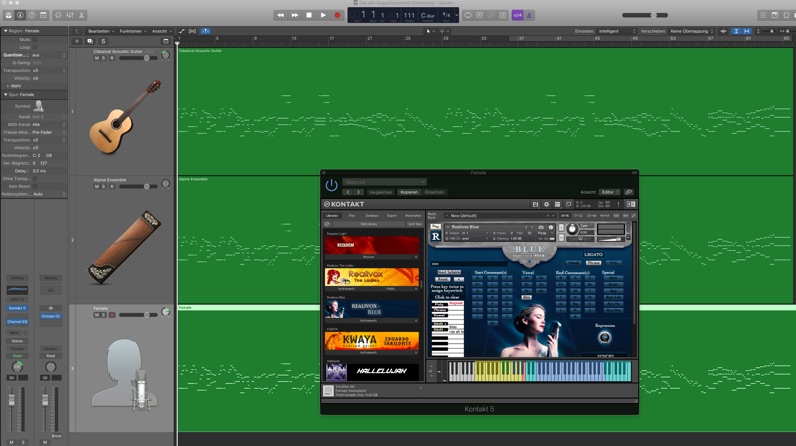Rewind the project
The width and height of the screenshot is (796, 446).
(x=280, y=15)
